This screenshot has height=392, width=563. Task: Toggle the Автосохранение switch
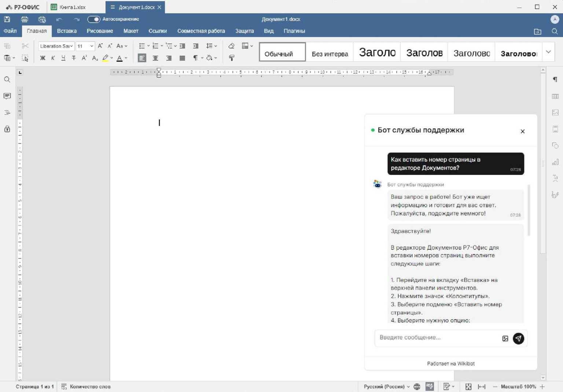tap(94, 19)
